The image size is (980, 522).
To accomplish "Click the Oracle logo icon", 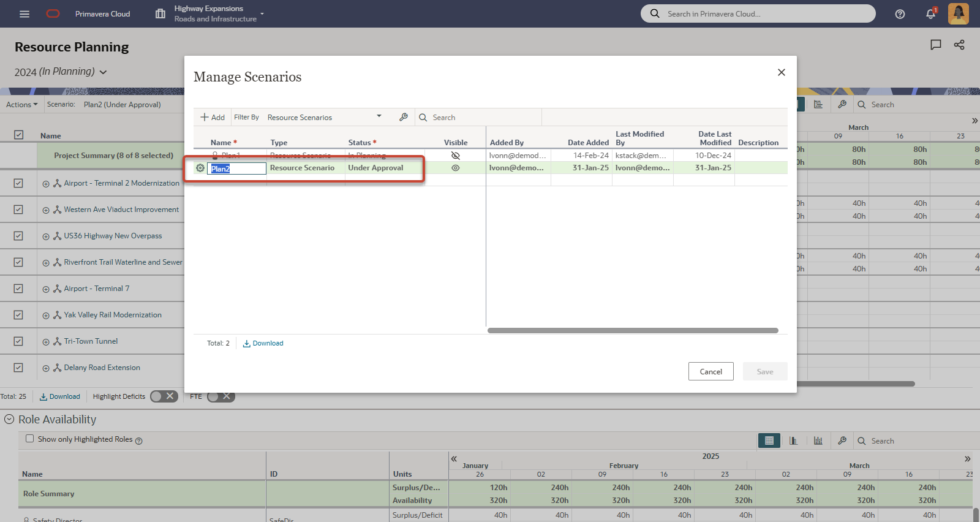I will coord(53,13).
